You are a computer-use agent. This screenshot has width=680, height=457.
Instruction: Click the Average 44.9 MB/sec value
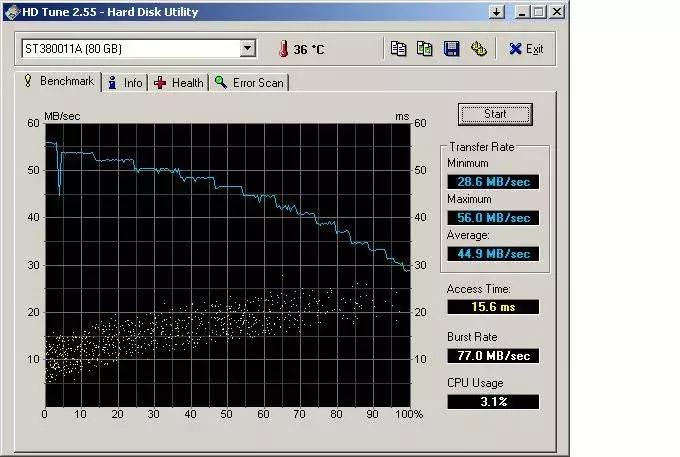point(493,254)
